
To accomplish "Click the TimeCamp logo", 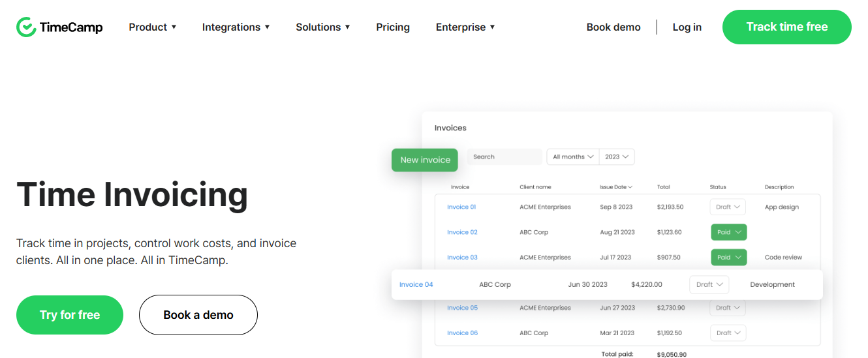I will [59, 27].
